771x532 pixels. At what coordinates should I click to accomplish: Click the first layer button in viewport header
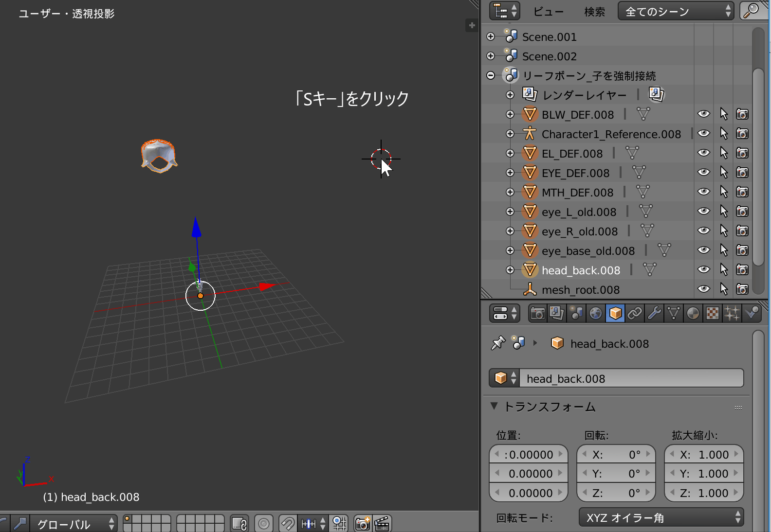(x=127, y=519)
